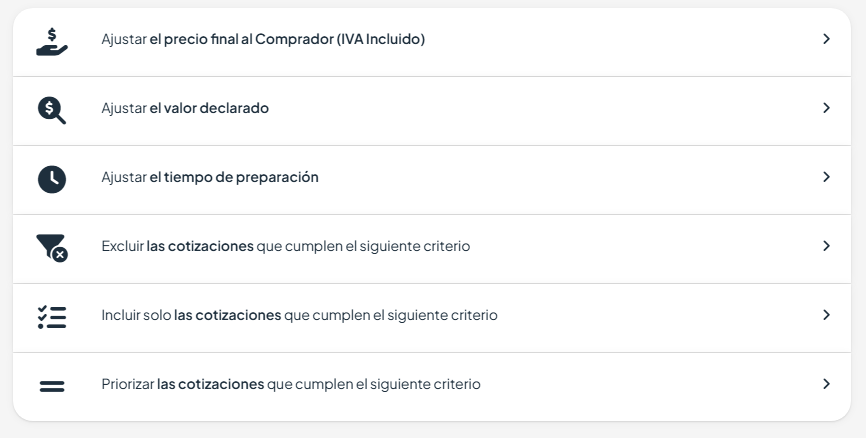Image resolution: width=866 pixels, height=438 pixels.
Task: Click the clock icon for preparation time
Action: (x=52, y=179)
